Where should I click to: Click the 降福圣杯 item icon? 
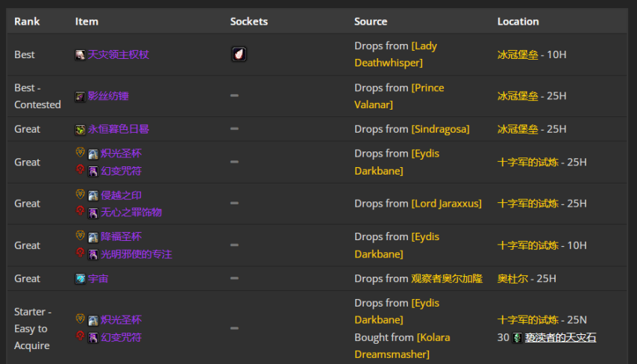(x=93, y=237)
